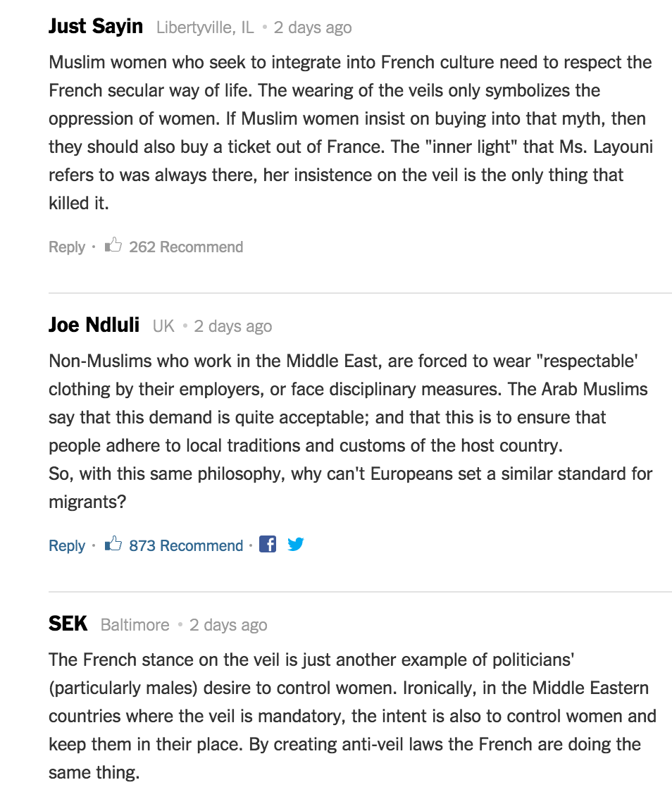Screen dimensions: 672x811
Task: Click the thumbs-up icon on Just Sayin's comment
Action: (x=113, y=246)
